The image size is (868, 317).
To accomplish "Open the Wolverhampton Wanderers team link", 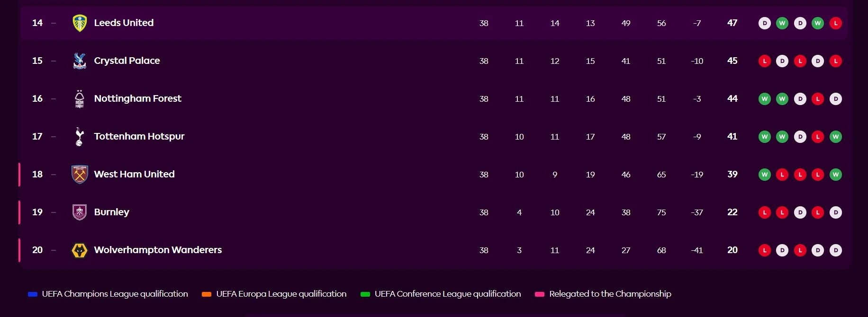I will [x=158, y=250].
